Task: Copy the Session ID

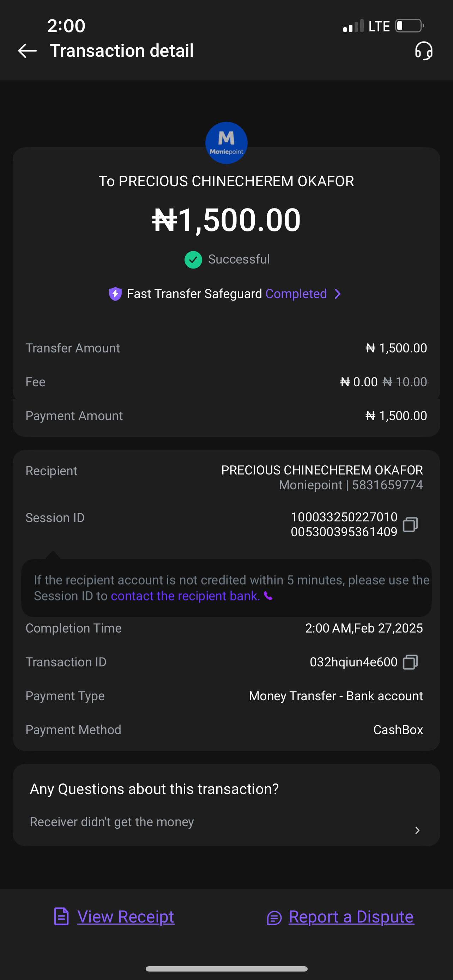Action: pos(410,524)
